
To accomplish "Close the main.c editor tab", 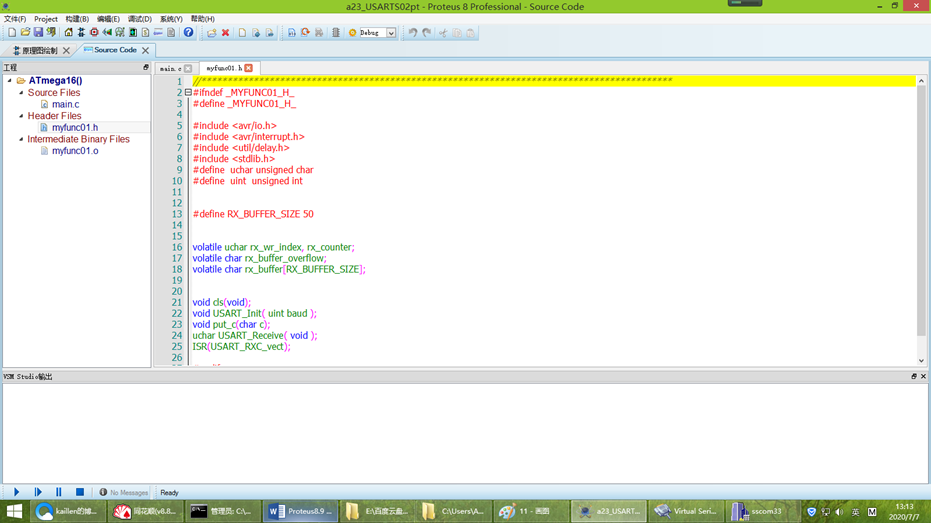I will [x=188, y=68].
